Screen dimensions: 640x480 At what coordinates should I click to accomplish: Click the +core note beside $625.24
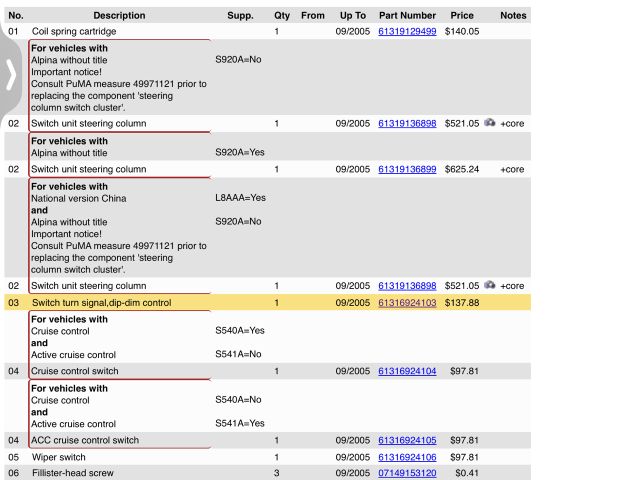click(512, 169)
